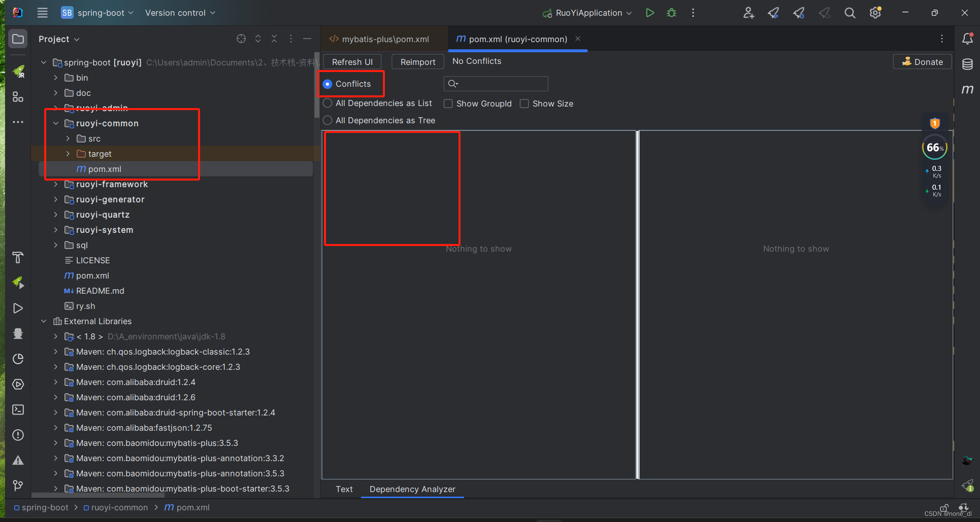Enable the Show GroupId checkbox

point(448,103)
